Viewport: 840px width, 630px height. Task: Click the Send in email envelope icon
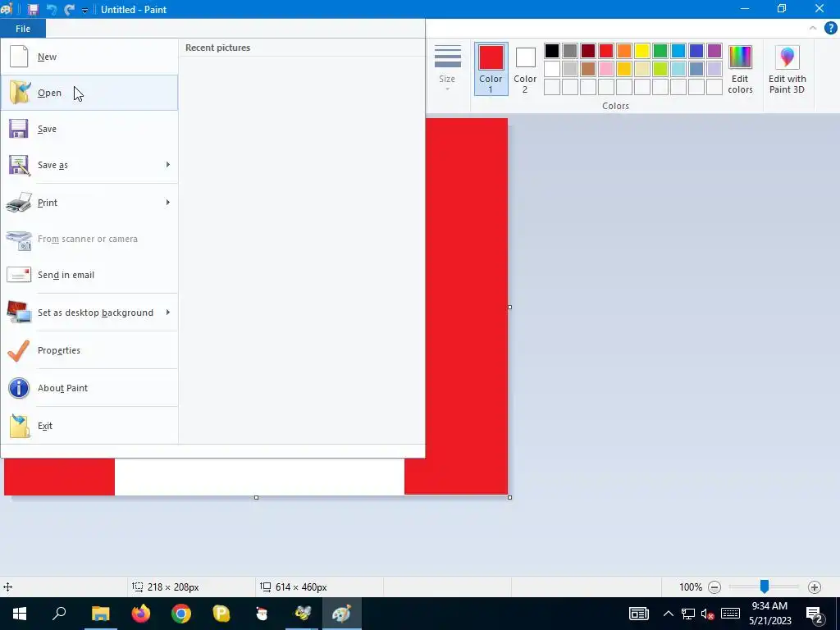pos(19,275)
